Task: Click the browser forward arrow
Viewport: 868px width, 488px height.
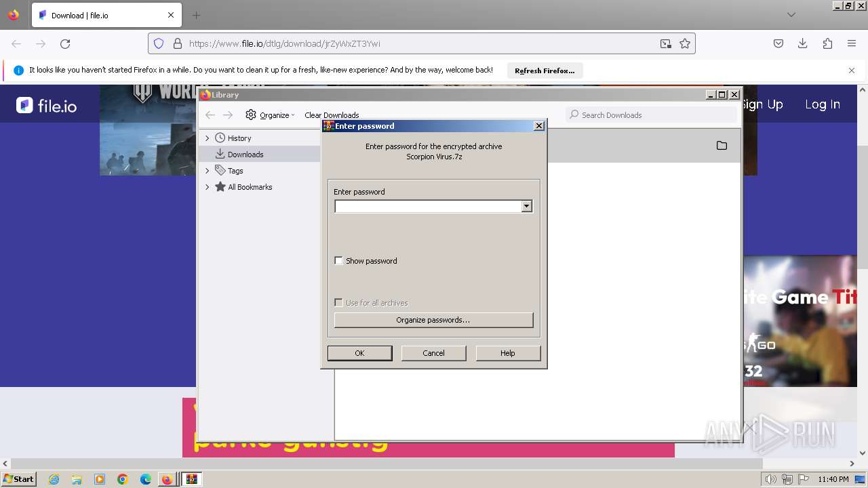Action: point(41,43)
